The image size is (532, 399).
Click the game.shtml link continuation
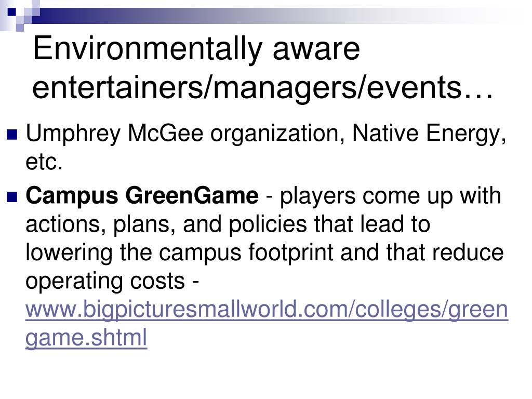(86, 338)
